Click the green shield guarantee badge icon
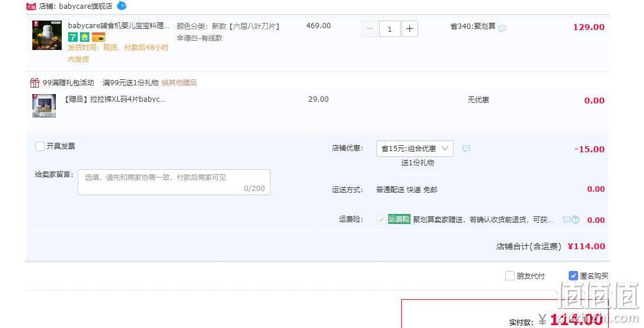 85,38
